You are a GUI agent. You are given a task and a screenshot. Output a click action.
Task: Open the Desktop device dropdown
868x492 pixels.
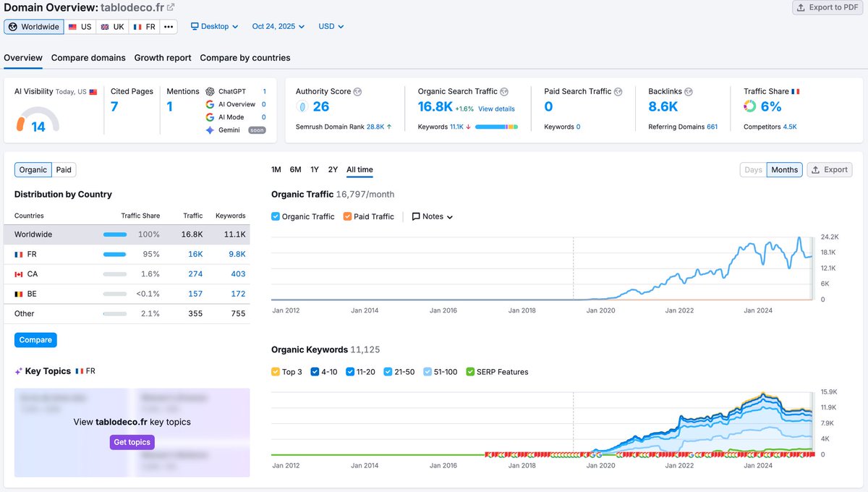pos(215,26)
